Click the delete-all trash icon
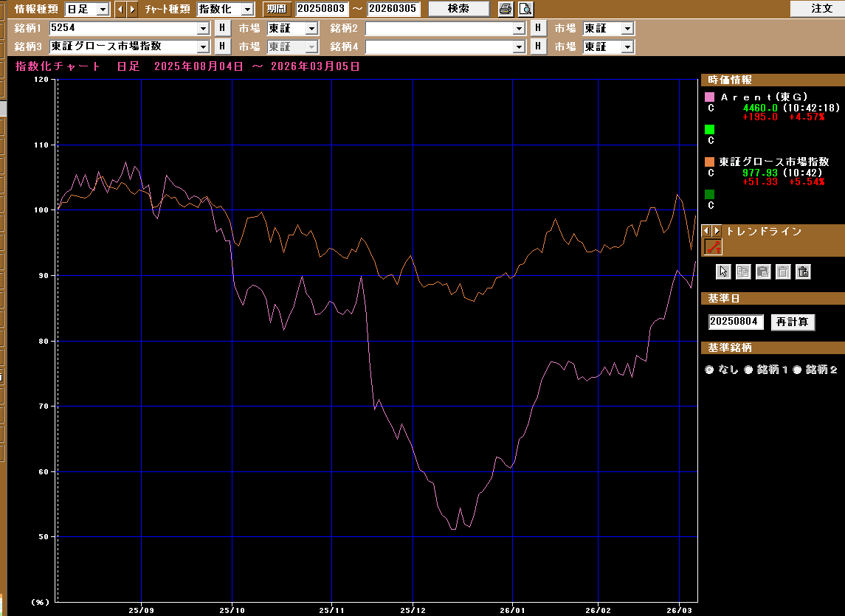 [804, 271]
